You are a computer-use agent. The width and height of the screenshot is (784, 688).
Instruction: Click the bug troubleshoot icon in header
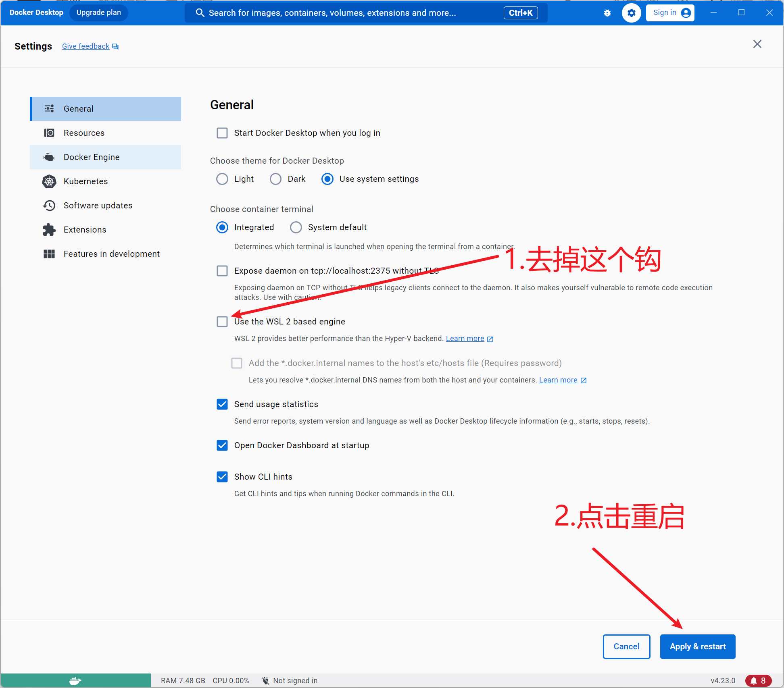coord(607,13)
